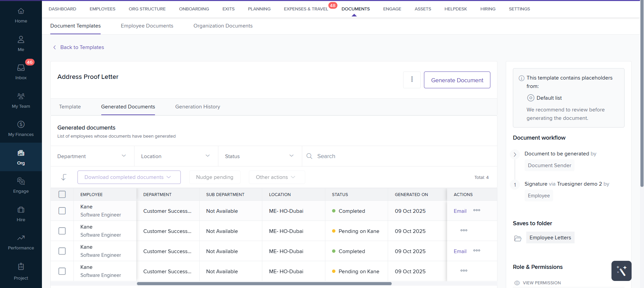Open the Home sidebar icon
Viewport: 644px width, 288px height.
coord(21,11)
